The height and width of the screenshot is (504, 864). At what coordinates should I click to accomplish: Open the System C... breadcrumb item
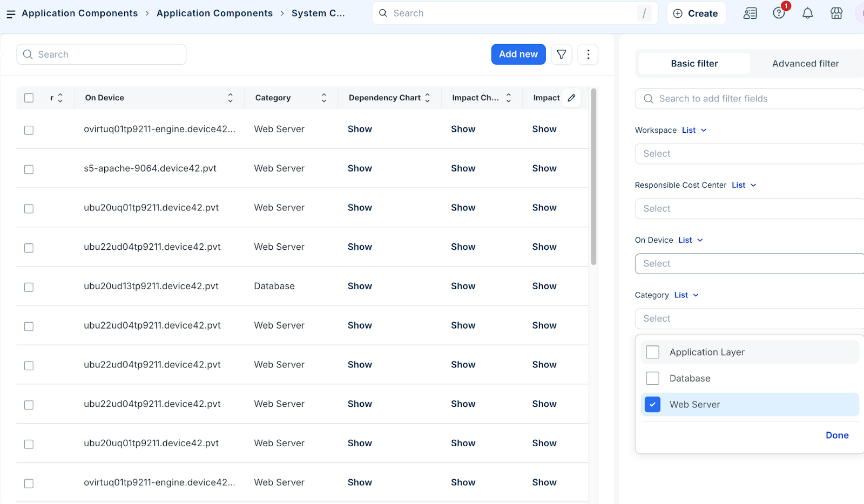(318, 13)
